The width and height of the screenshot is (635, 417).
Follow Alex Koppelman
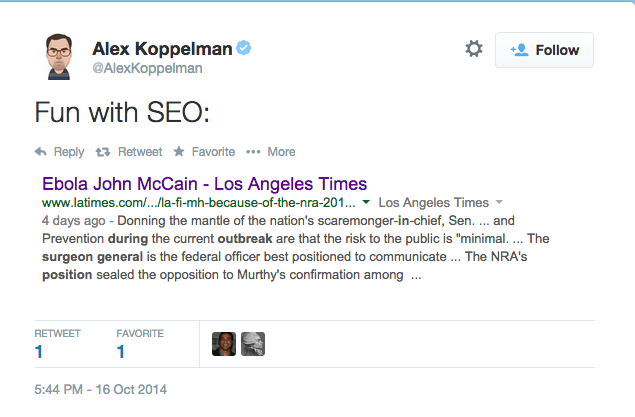[x=544, y=50]
